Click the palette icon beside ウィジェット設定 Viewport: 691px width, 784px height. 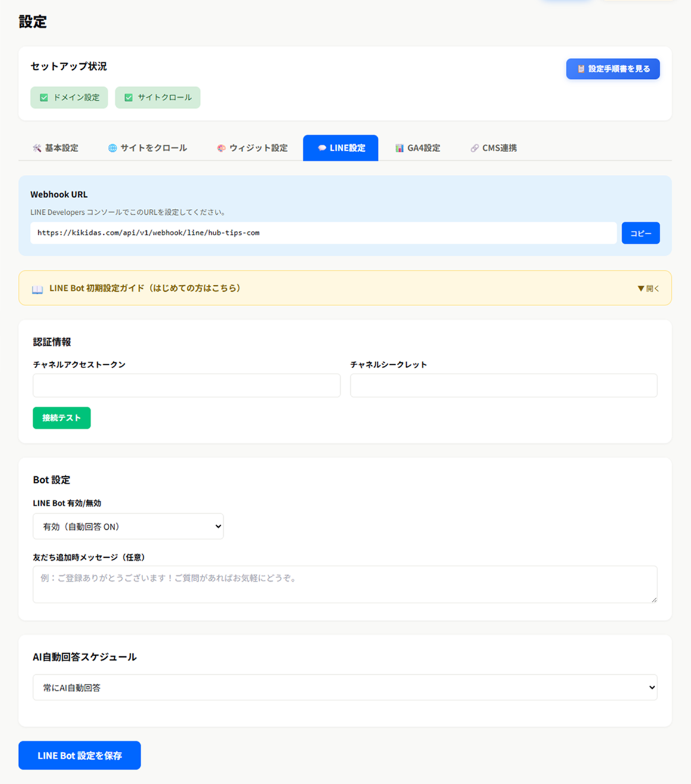pos(221,148)
